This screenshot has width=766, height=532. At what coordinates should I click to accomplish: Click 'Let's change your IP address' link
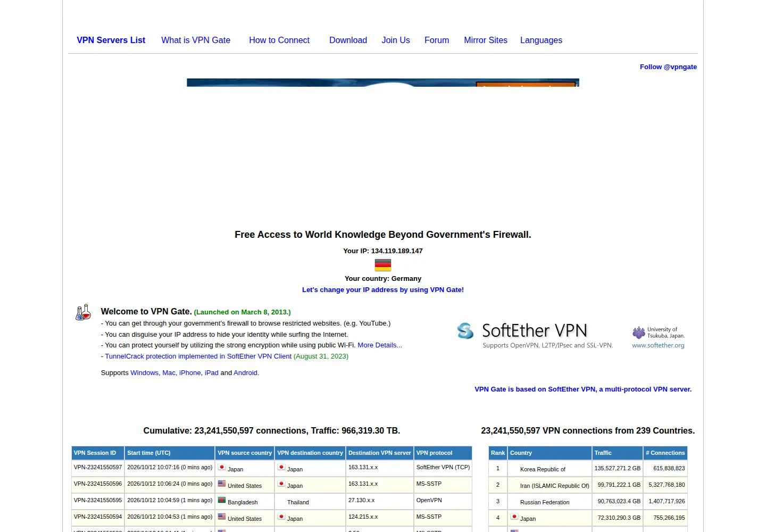pos(383,290)
